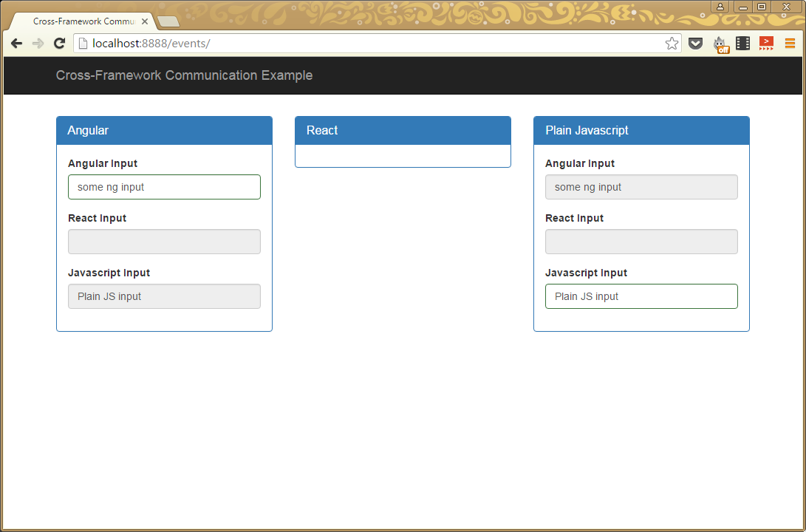
Task: Click the browser forward arrow
Action: point(38,44)
